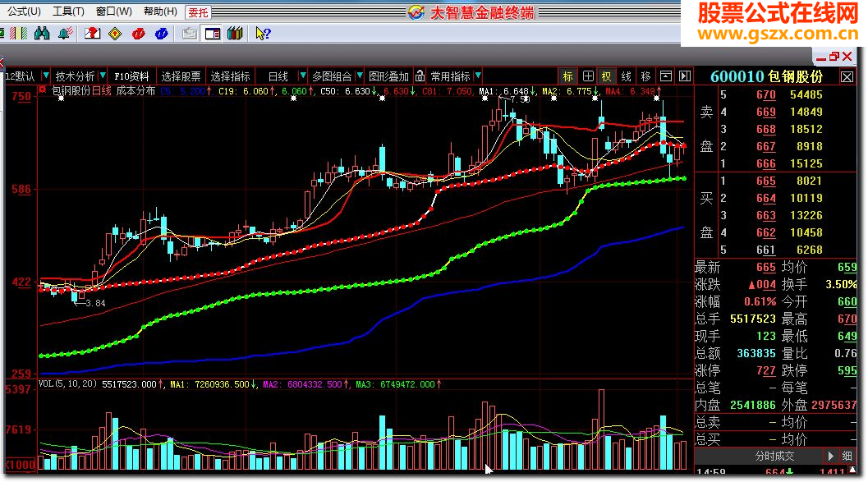Image resolution: width=868 pixels, height=482 pixels.
Task: Click the 600010 包钢股份 stock title
Action: (x=767, y=77)
